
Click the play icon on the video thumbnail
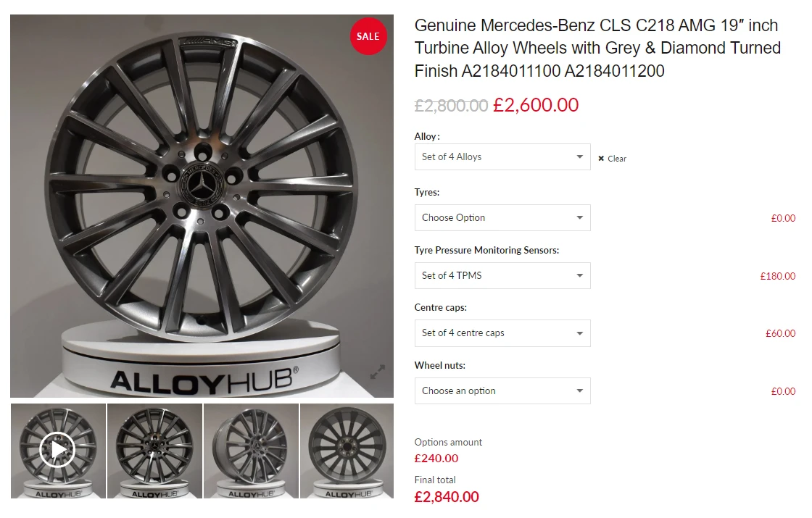58,449
